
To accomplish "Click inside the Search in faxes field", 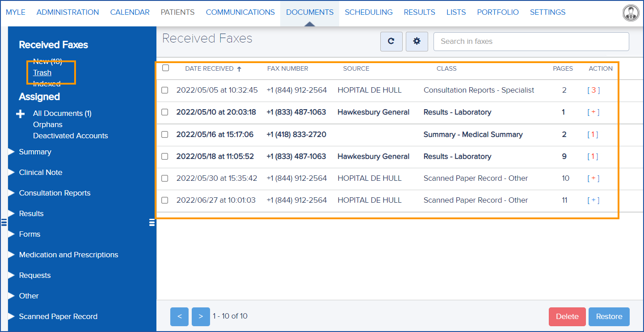I will 531,41.
